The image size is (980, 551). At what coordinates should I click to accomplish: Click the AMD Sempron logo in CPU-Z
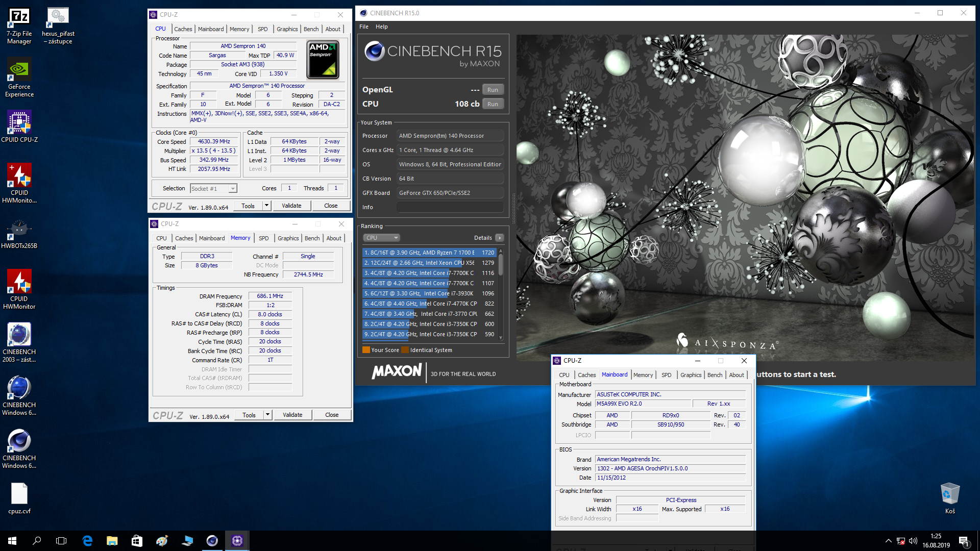click(323, 60)
